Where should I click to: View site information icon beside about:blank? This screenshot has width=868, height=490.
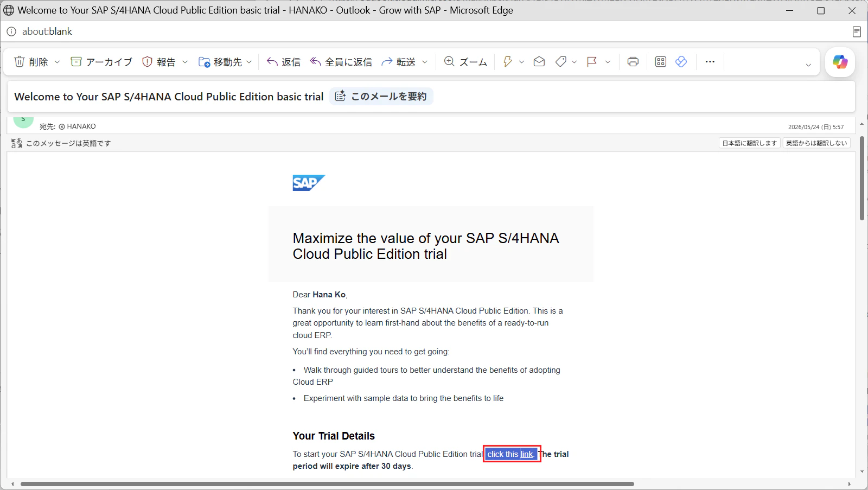click(11, 31)
